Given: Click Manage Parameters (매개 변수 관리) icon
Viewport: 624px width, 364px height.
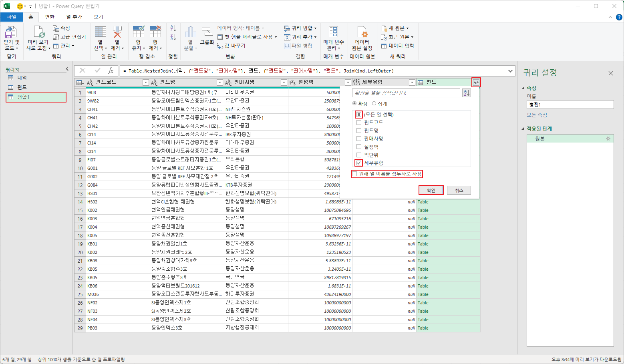Looking at the screenshot, I should click(x=333, y=32).
